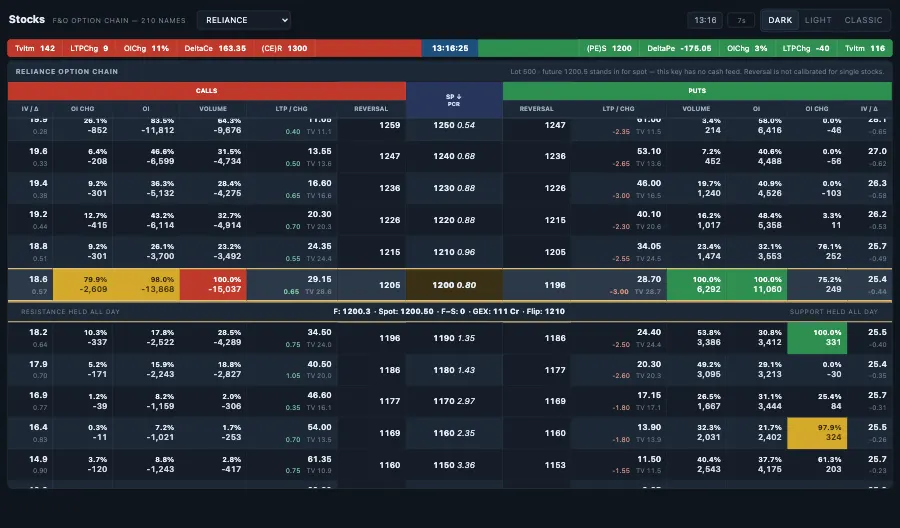Click the calls-side LTP / CHG column header

click(292, 108)
